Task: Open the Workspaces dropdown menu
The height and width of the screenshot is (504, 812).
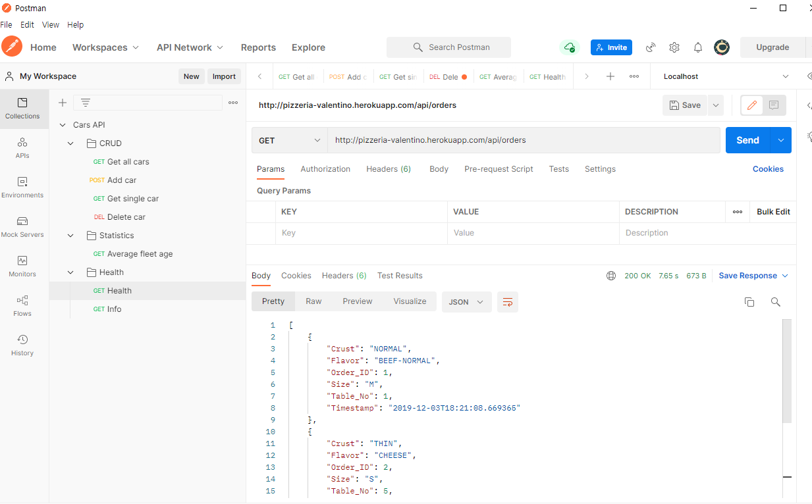Action: point(105,47)
